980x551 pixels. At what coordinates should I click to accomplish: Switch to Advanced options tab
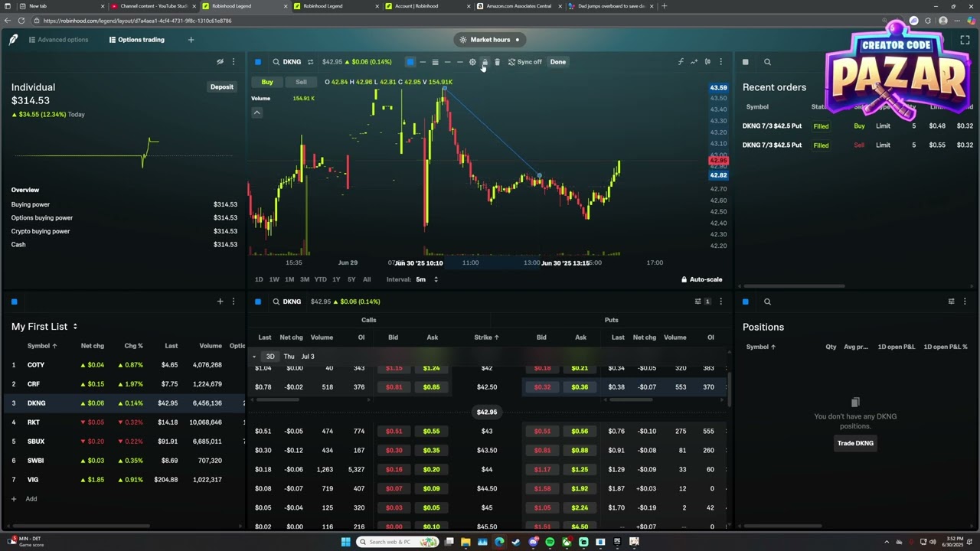(x=58, y=40)
